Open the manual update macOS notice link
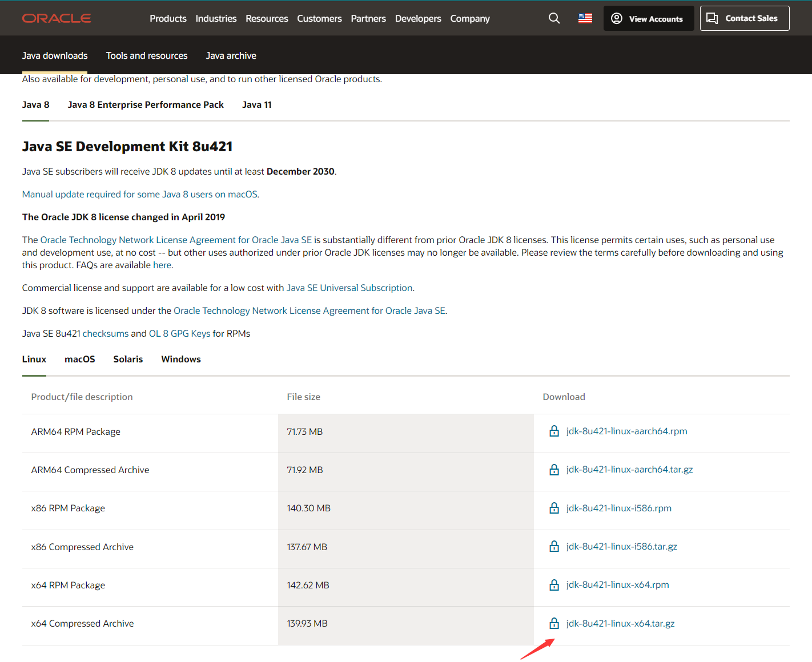 (140, 194)
